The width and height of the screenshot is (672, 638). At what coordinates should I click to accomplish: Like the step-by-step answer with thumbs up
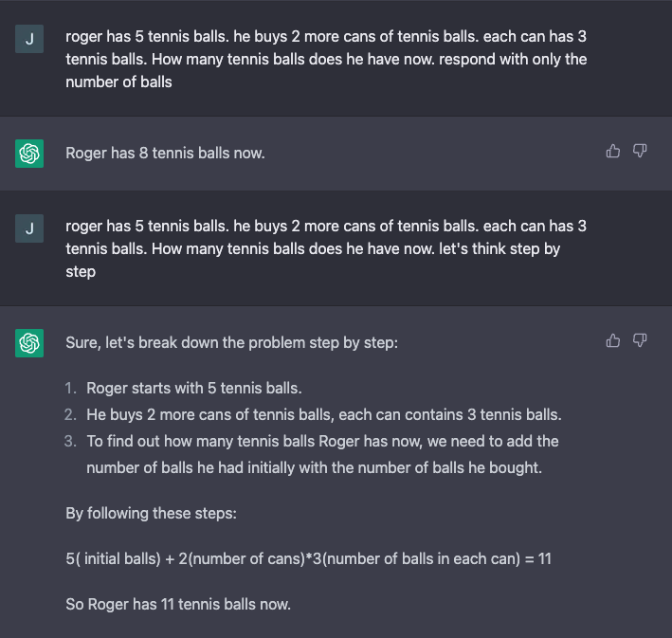[613, 340]
